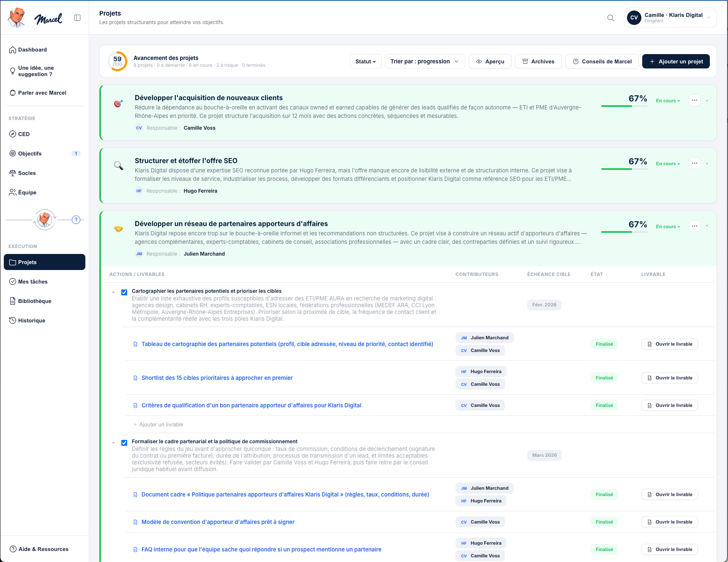This screenshot has height=562, width=728.
Task: Click Finalisé status of Shortlist des 15 cibles
Action: (604, 378)
